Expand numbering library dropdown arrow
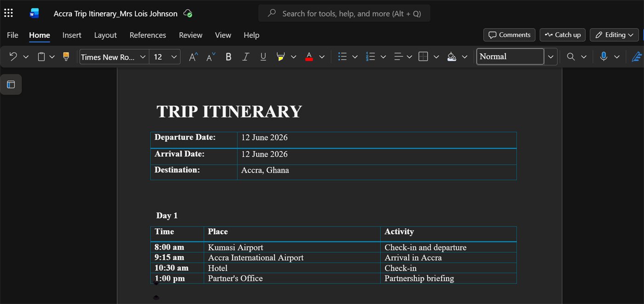This screenshot has width=644, height=304. pyautogui.click(x=383, y=57)
